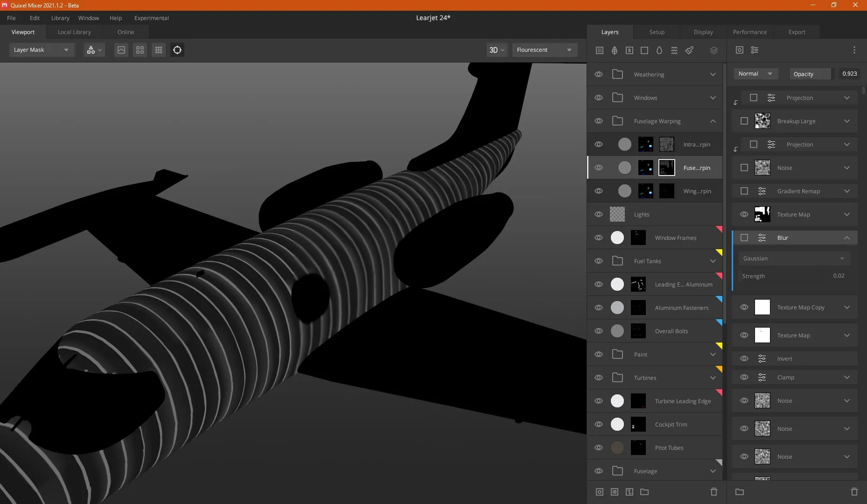Open the Local Library tab
Image resolution: width=867 pixels, height=504 pixels.
74,32
